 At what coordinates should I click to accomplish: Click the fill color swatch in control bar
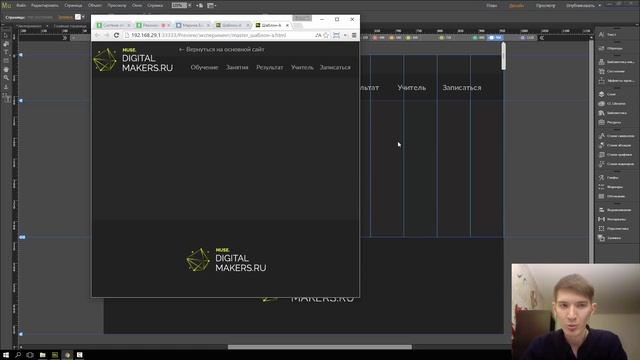click(78, 17)
